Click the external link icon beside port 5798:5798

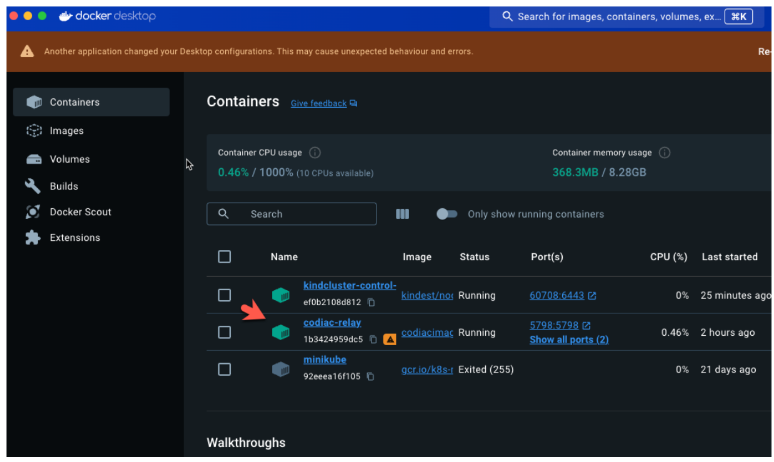[586, 325]
